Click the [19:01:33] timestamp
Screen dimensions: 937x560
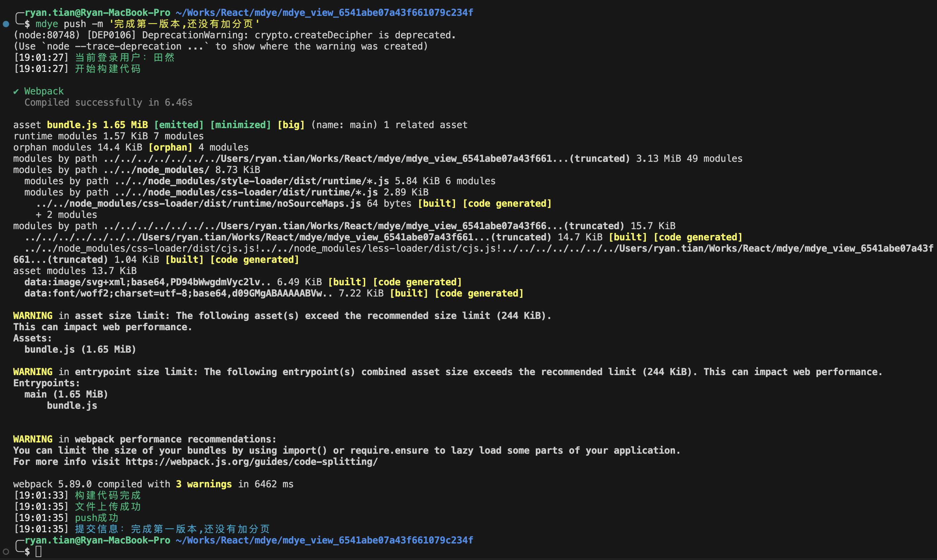point(41,496)
